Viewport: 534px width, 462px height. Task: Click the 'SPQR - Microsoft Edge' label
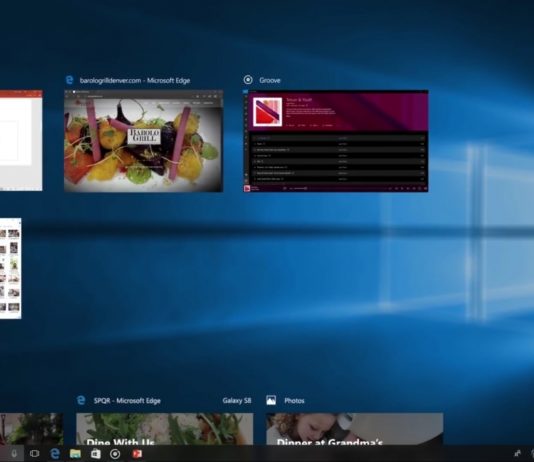point(127,401)
